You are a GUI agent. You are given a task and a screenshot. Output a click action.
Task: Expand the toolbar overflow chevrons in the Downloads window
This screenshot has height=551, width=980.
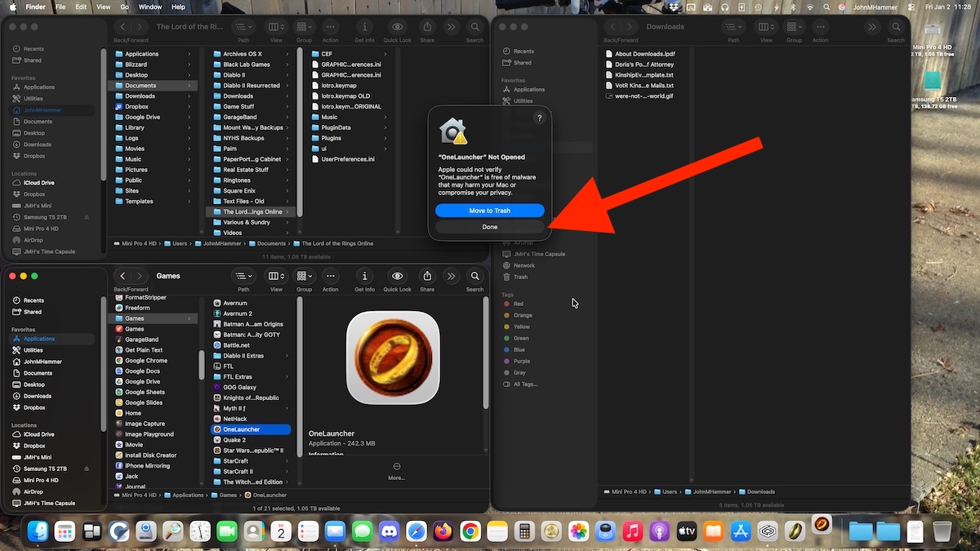(x=872, y=27)
